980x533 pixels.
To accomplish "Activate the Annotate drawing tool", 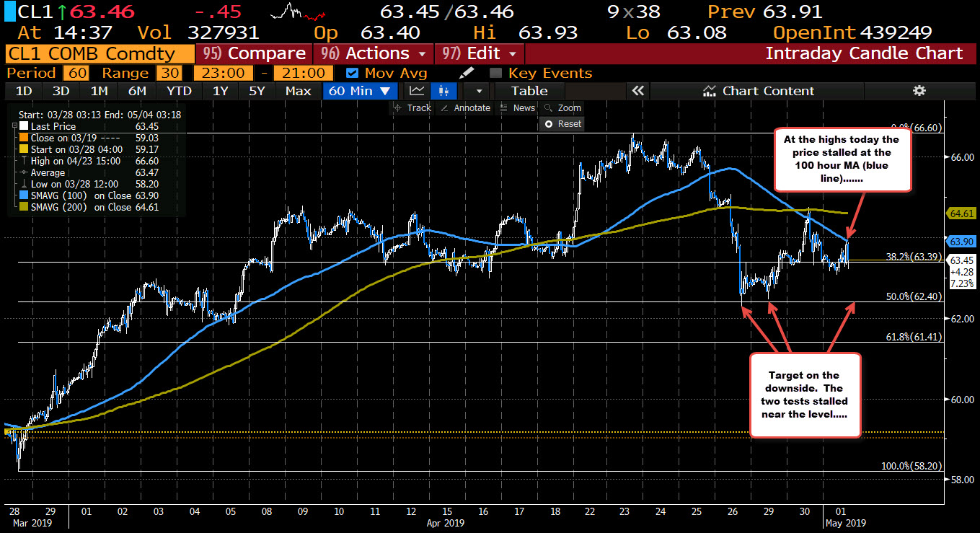I will (465, 107).
